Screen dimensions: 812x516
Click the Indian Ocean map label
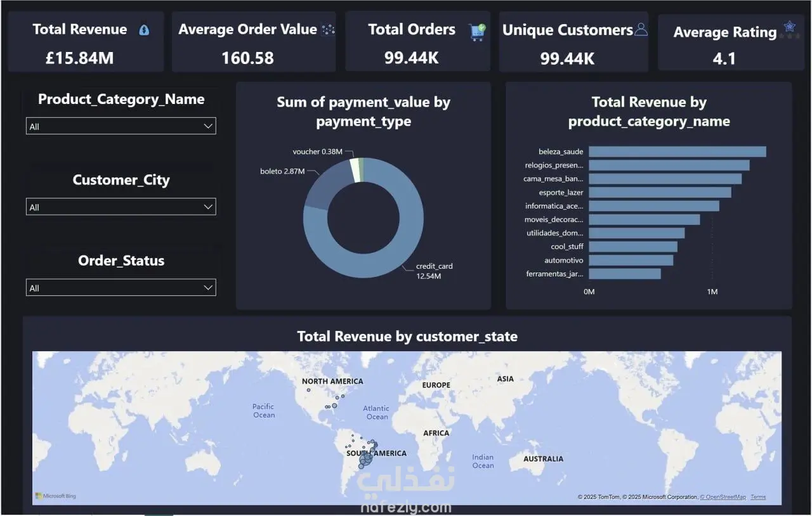(483, 461)
